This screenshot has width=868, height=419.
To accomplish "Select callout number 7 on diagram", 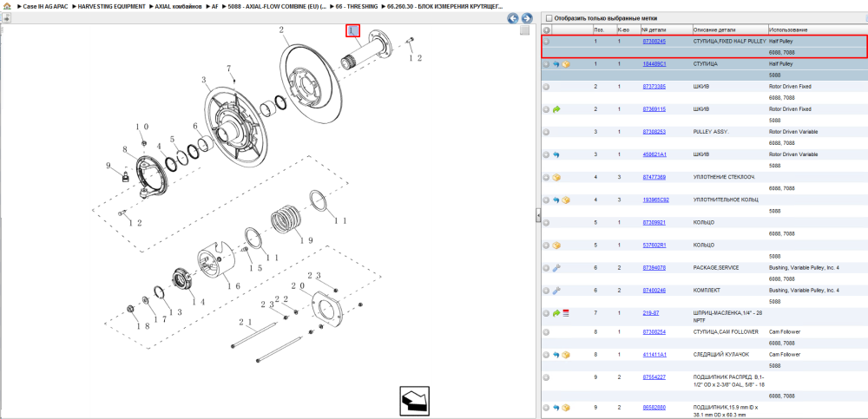I will tap(228, 69).
